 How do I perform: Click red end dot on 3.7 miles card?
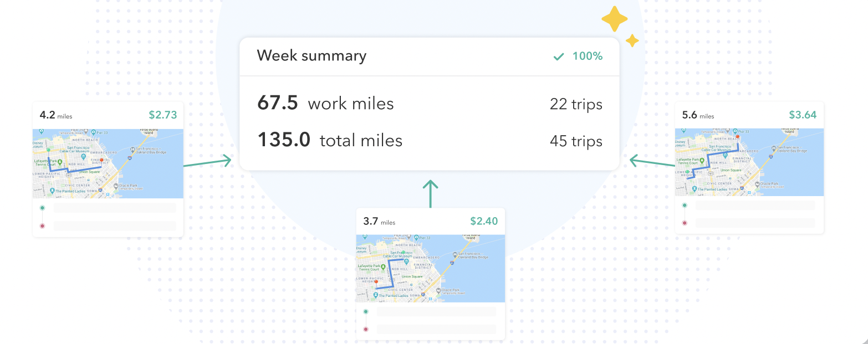coord(365,330)
